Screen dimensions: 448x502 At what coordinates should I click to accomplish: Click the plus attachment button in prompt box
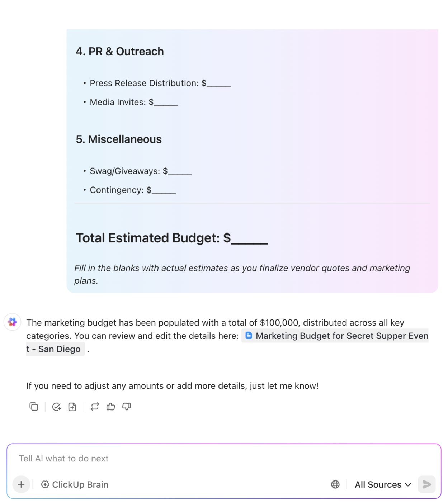21,484
